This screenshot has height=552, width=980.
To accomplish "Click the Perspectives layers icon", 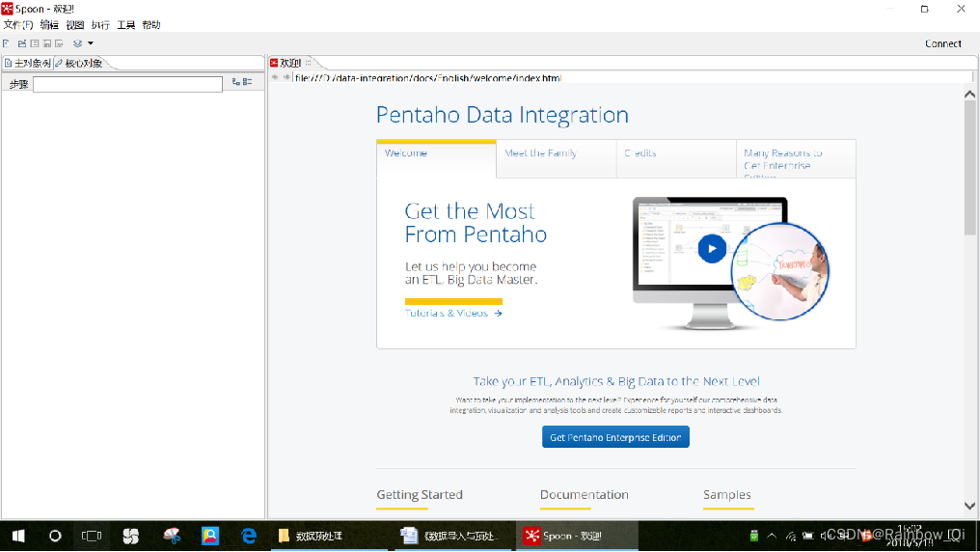I will coord(77,43).
